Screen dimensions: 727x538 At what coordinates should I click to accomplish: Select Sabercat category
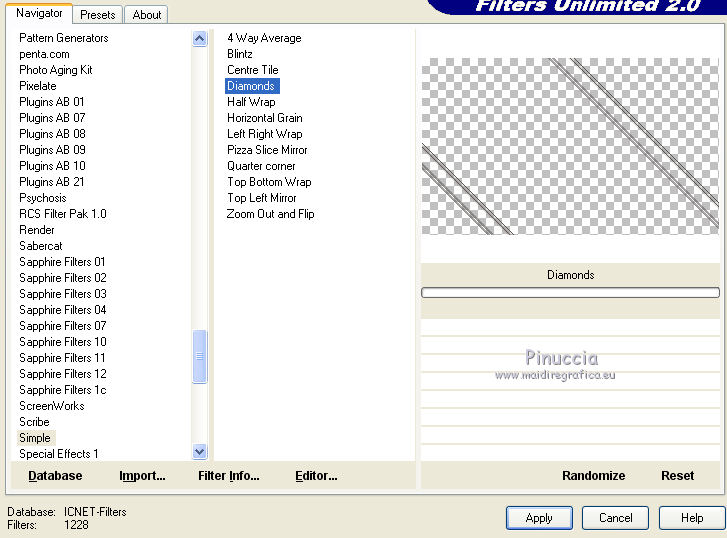40,246
